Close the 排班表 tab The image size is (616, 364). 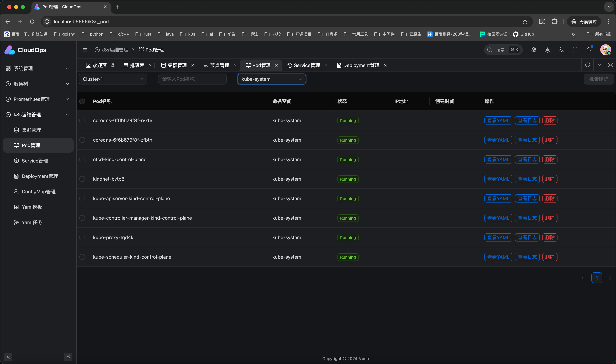point(150,65)
